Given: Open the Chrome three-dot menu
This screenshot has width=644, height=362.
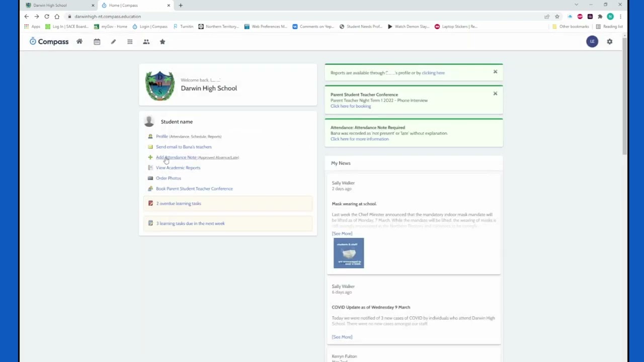Looking at the screenshot, I should click(620, 16).
